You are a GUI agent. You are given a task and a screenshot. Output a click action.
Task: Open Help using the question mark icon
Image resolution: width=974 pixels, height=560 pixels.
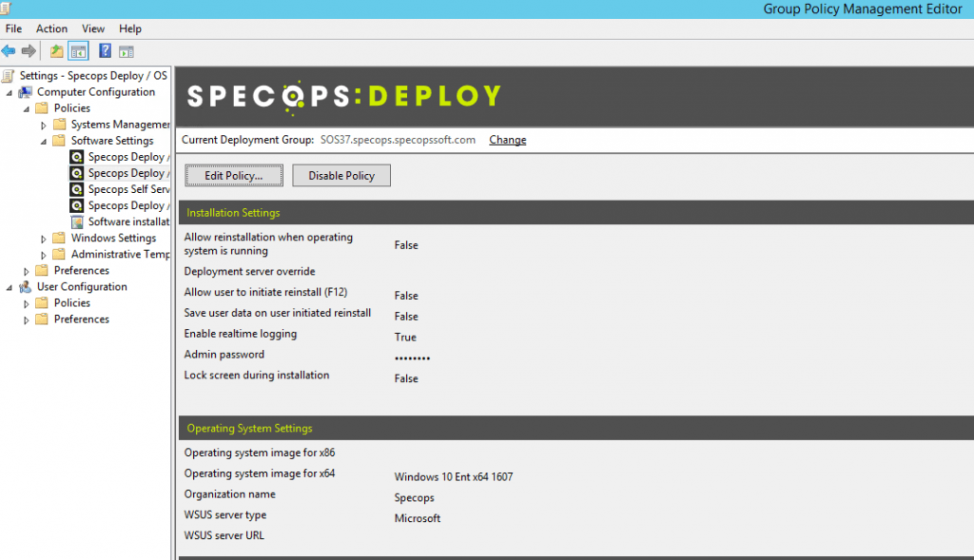click(x=105, y=50)
